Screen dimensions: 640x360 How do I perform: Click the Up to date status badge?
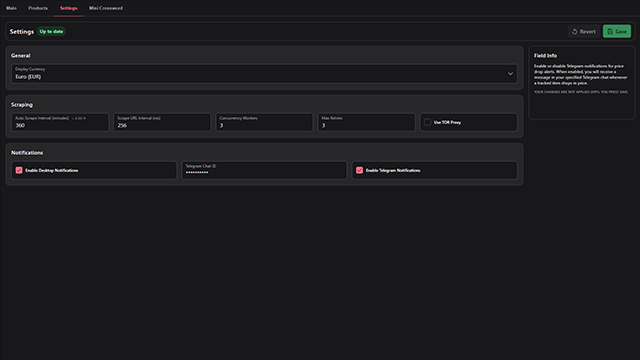coord(51,31)
